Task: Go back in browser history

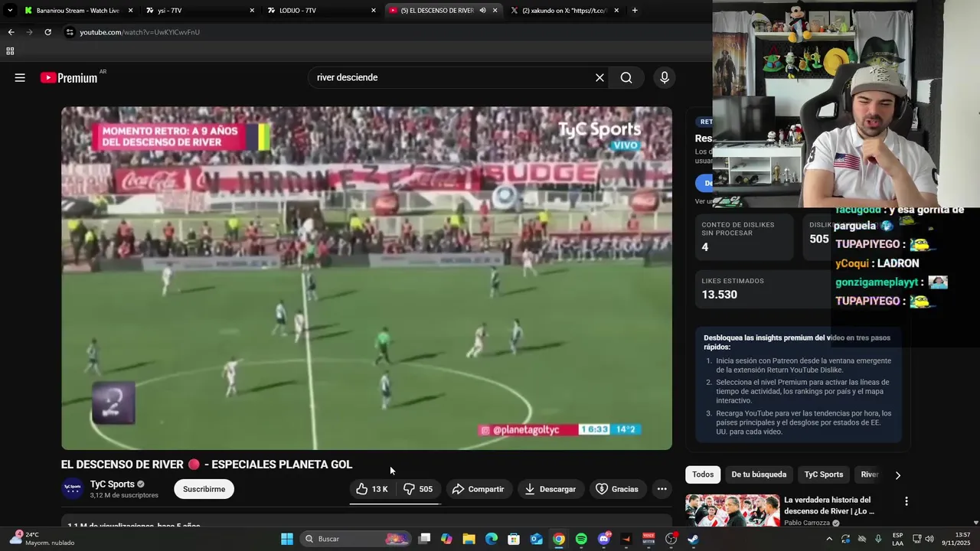Action: point(11,32)
